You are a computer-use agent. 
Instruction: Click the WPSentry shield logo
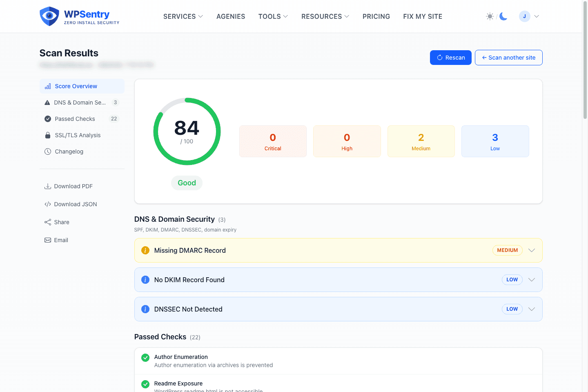pyautogui.click(x=49, y=16)
